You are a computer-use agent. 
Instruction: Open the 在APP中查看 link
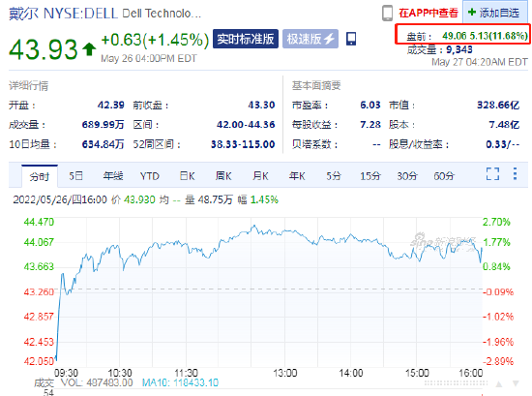coord(429,14)
